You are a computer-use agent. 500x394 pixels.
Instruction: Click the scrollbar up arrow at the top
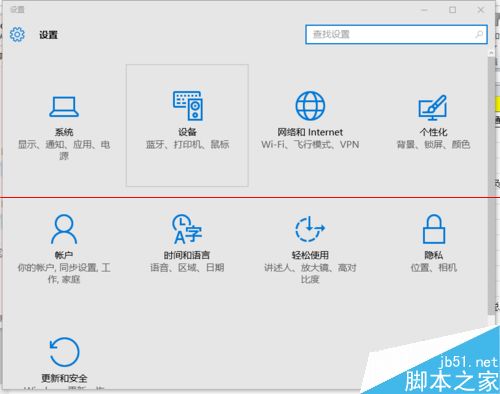pyautogui.click(x=491, y=53)
